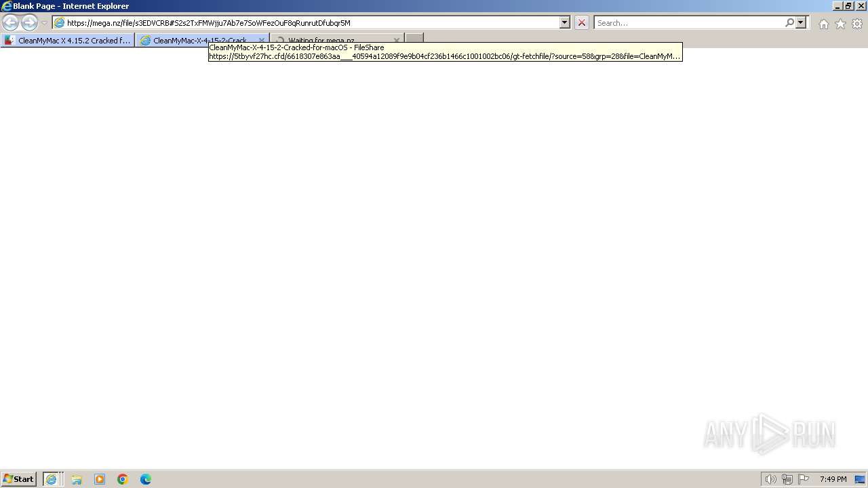Expand the address bar autocomplete dropdown
The image size is (868, 488).
tap(564, 22)
